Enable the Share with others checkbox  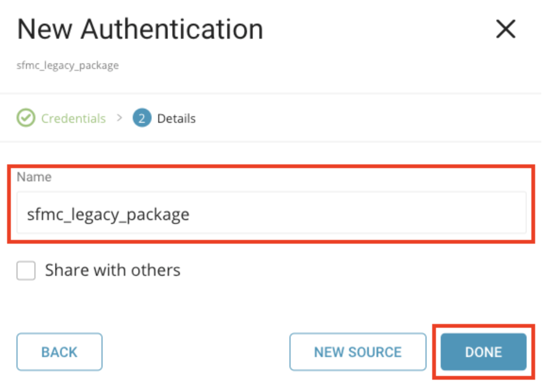click(x=26, y=271)
